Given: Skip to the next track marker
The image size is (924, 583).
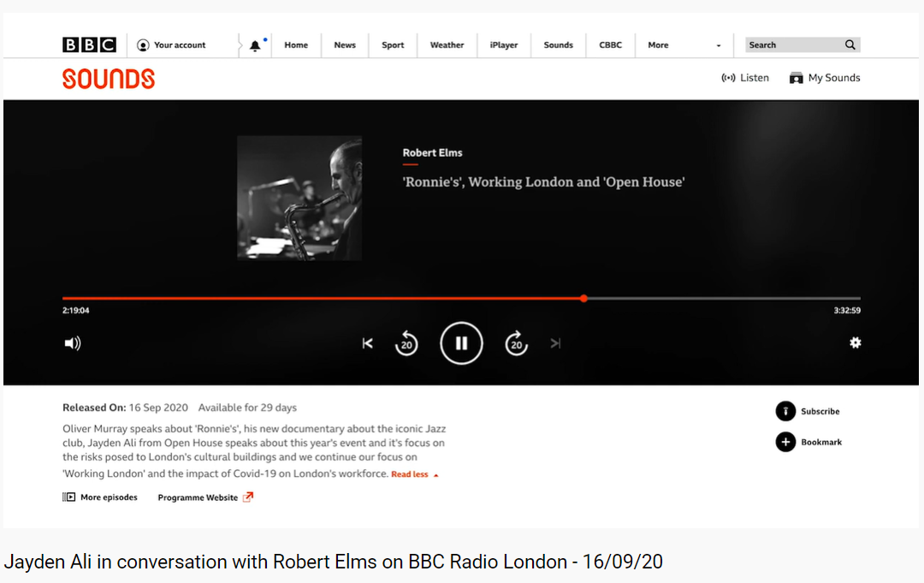Looking at the screenshot, I should 555,342.
